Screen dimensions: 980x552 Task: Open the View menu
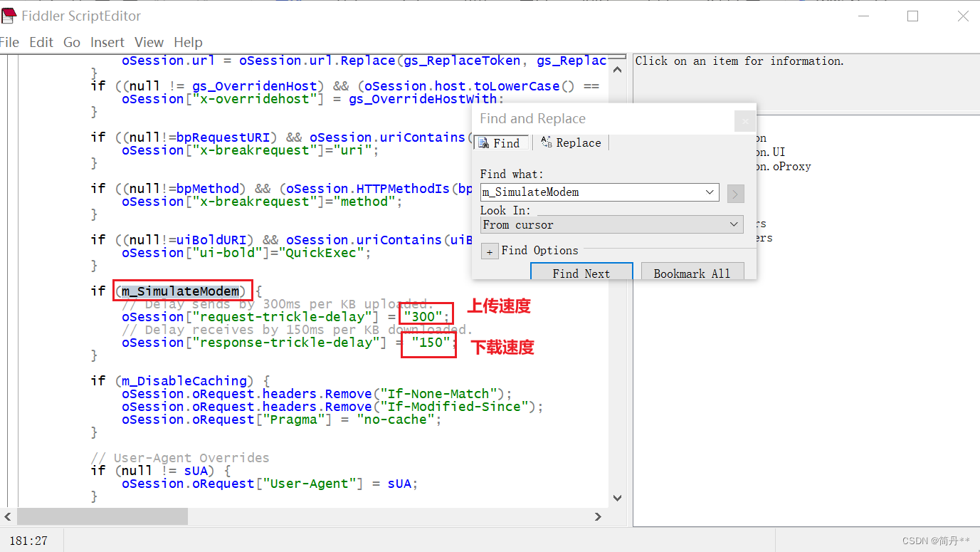(x=149, y=42)
